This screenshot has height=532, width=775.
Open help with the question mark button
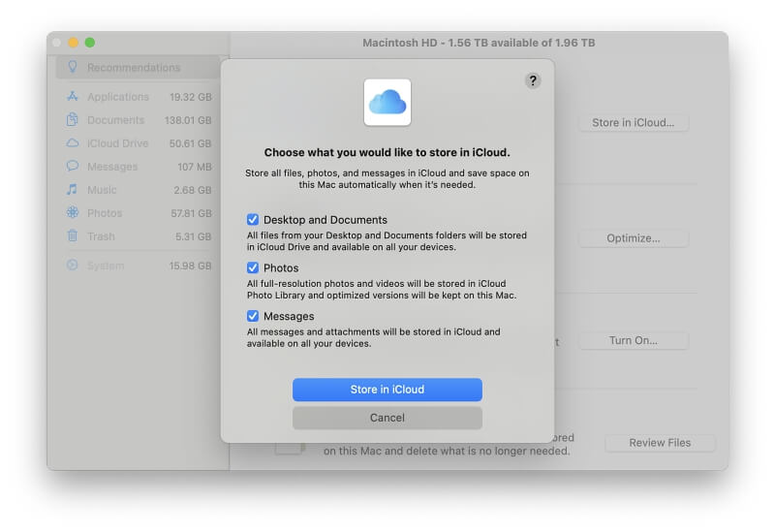pyautogui.click(x=533, y=80)
